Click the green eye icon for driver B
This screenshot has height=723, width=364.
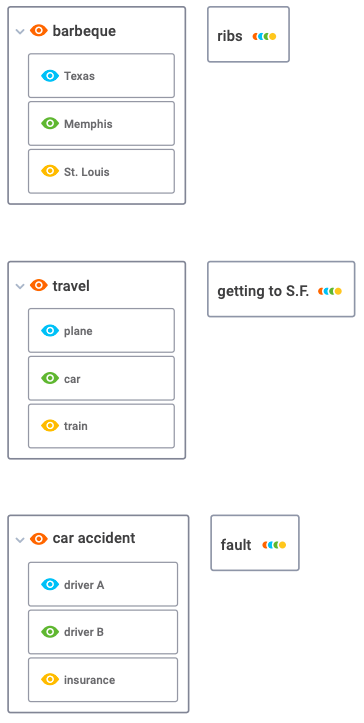click(x=50, y=632)
